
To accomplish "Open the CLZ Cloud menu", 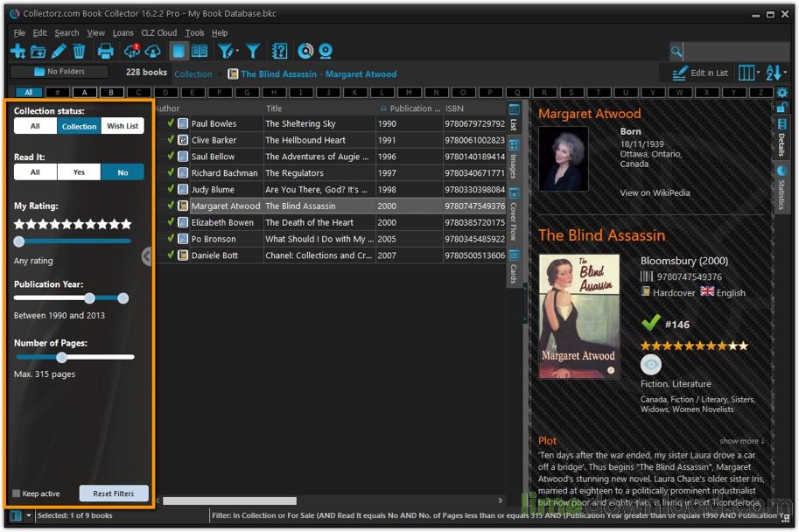I will coord(159,32).
